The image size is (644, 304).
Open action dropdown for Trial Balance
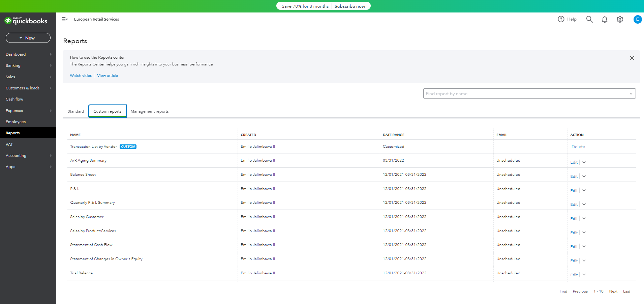(584, 275)
